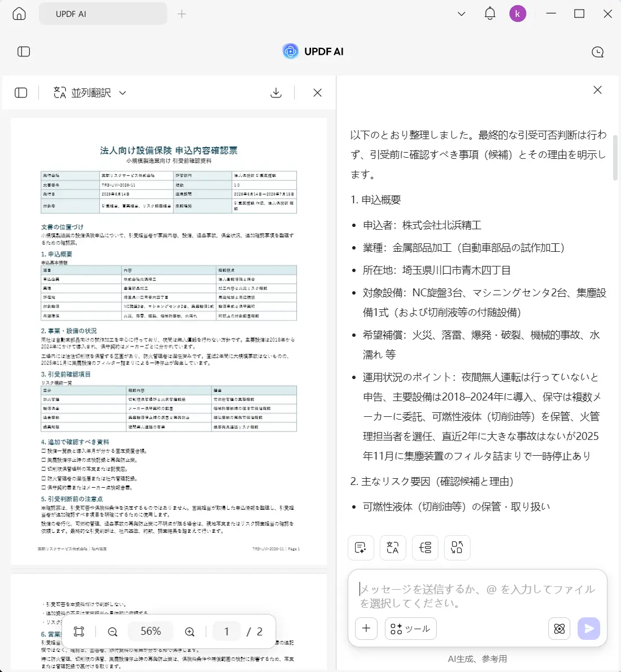Image resolution: width=621 pixels, height=672 pixels.
Task: Click PDF heading 4. 追加で確認すべき資料
Action: [x=75, y=442]
